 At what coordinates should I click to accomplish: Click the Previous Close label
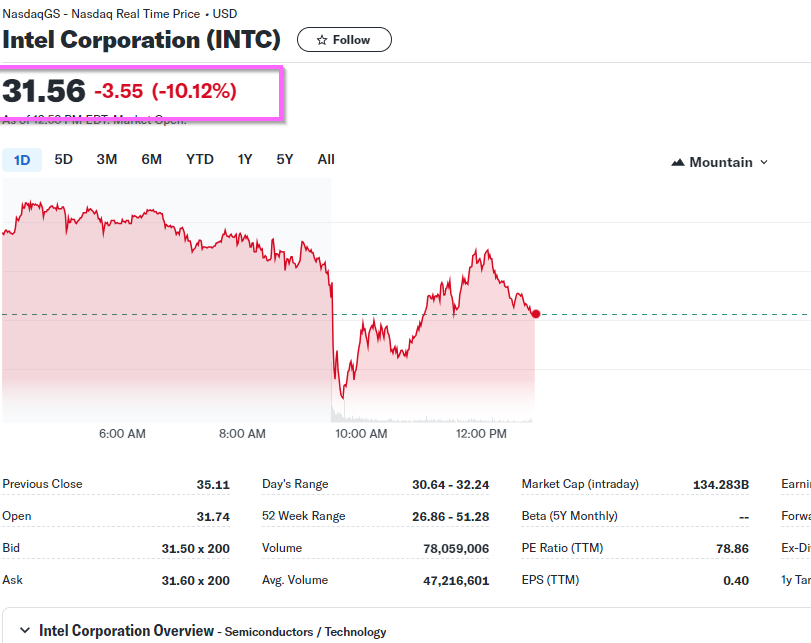click(x=42, y=484)
